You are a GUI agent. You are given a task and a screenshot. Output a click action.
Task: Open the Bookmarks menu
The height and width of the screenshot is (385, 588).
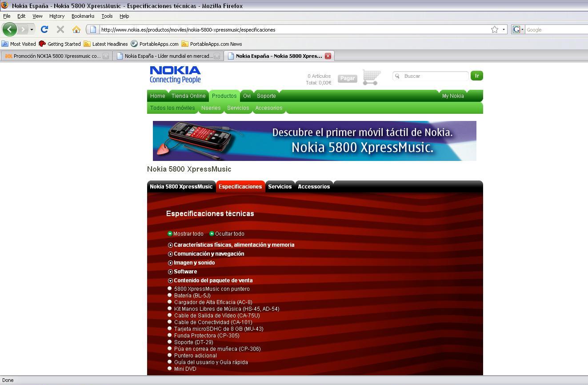[83, 16]
